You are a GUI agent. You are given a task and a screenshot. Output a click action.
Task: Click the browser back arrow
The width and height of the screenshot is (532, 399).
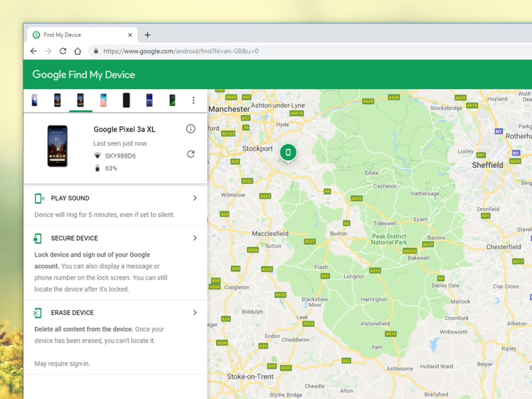33,51
